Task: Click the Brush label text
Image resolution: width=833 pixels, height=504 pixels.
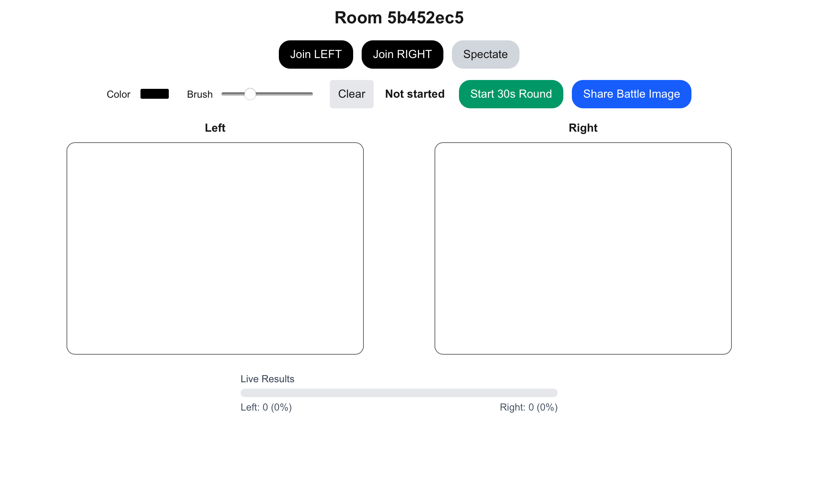Action: click(200, 94)
